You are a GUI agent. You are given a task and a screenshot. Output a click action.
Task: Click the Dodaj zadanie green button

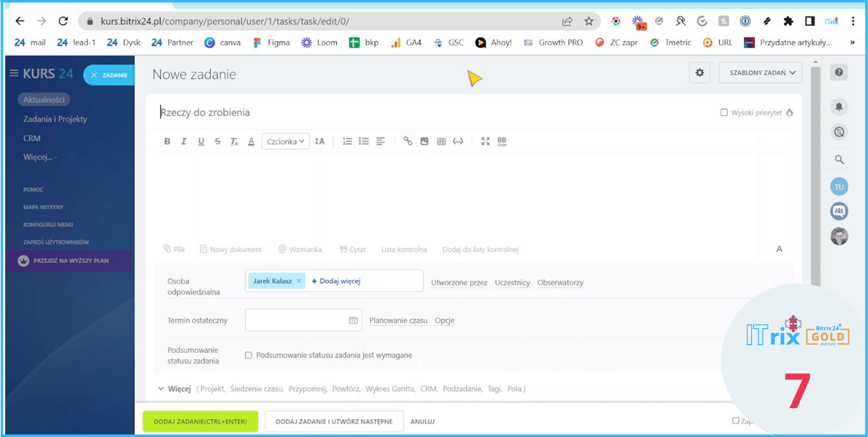tap(200, 421)
